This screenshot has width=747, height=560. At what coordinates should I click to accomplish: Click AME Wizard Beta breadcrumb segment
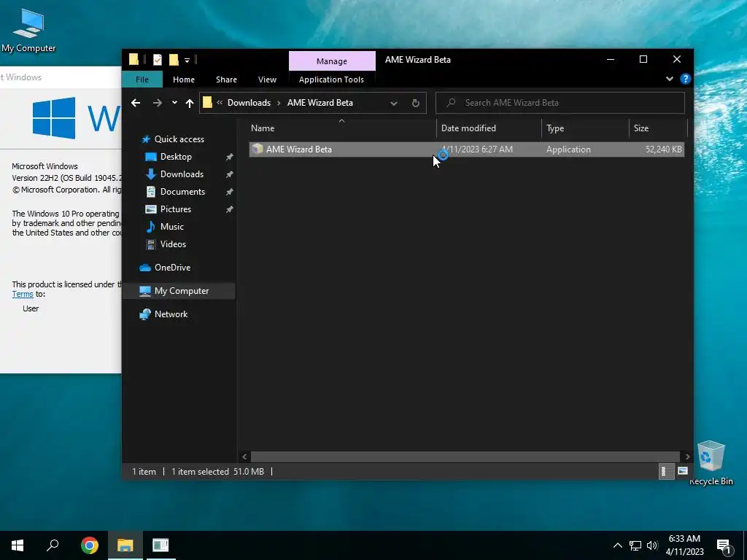pyautogui.click(x=320, y=103)
